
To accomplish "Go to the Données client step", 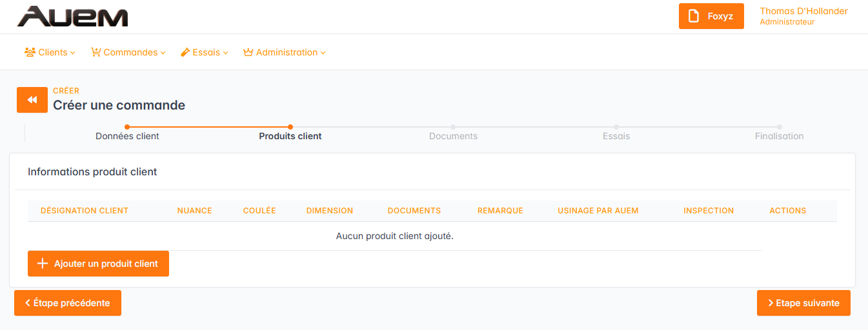I will click(127, 136).
